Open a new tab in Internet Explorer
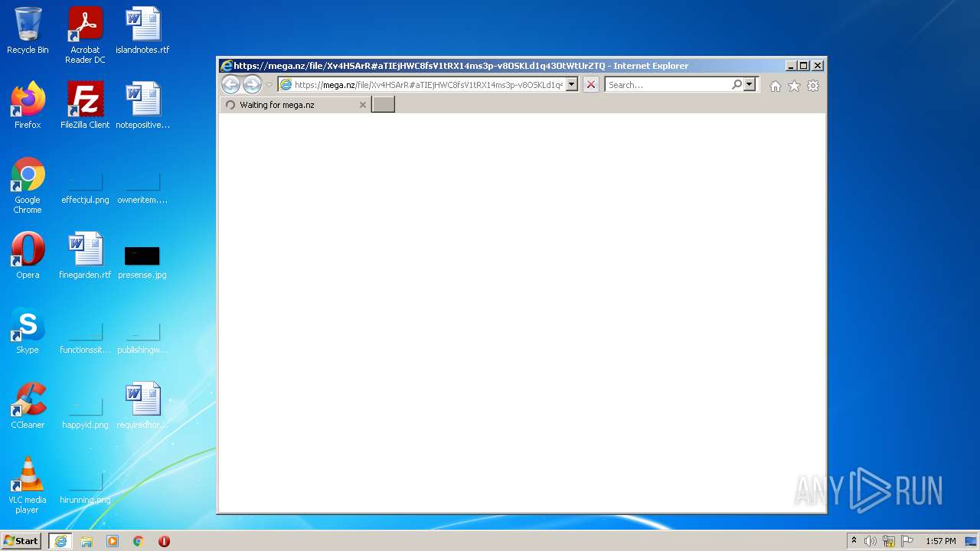This screenshot has height=551, width=980. 383,105
